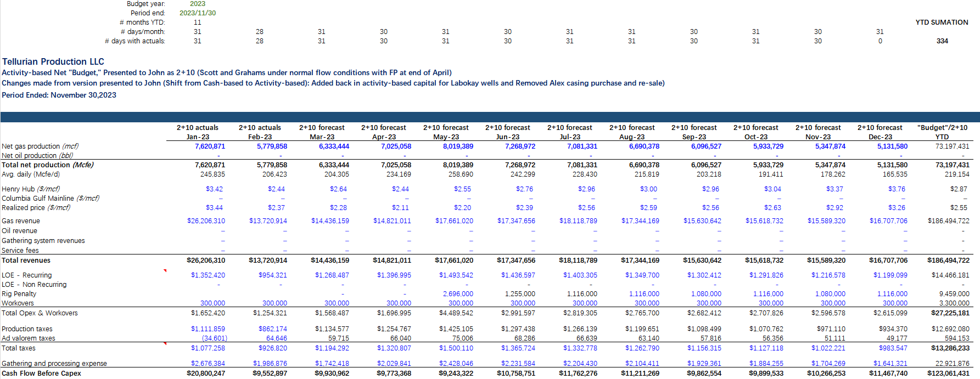
Task: Select Cash Flow Jan-23 value $20,800,247
Action: 206,374
